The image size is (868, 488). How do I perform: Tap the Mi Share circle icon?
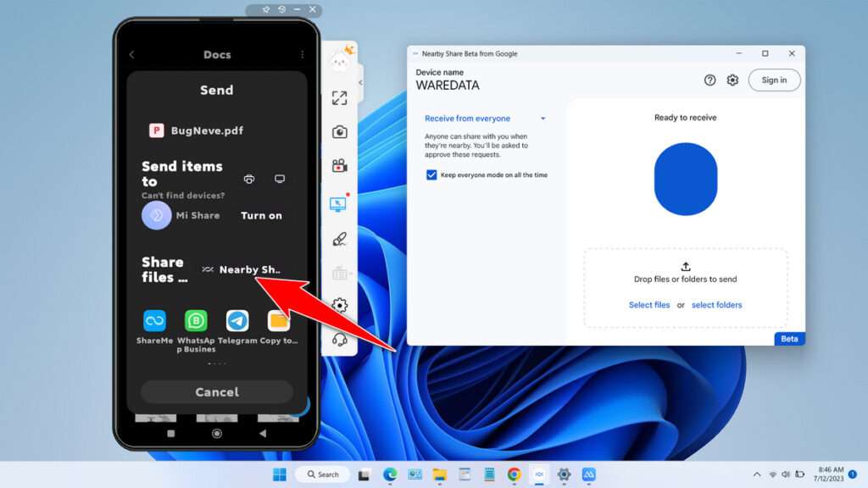click(156, 215)
